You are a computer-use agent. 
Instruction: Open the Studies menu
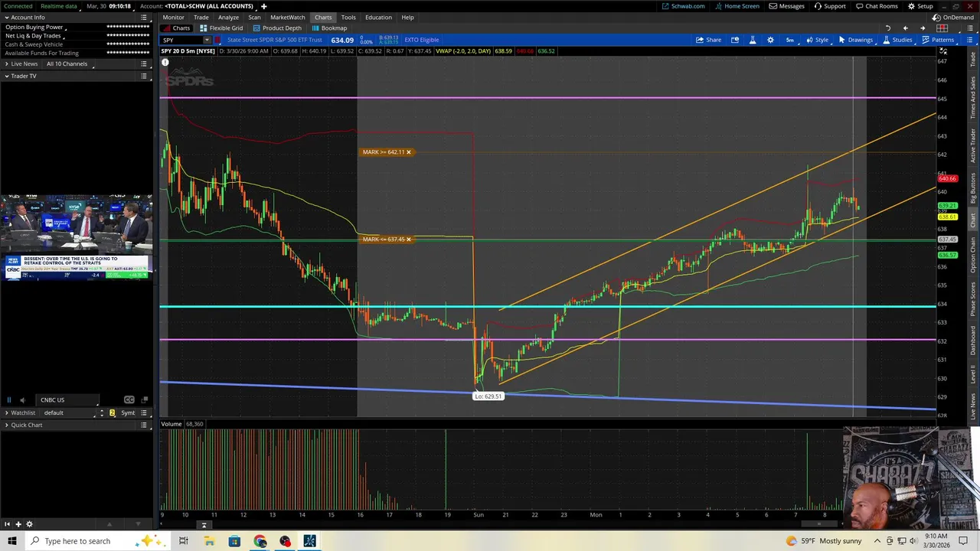tap(897, 40)
